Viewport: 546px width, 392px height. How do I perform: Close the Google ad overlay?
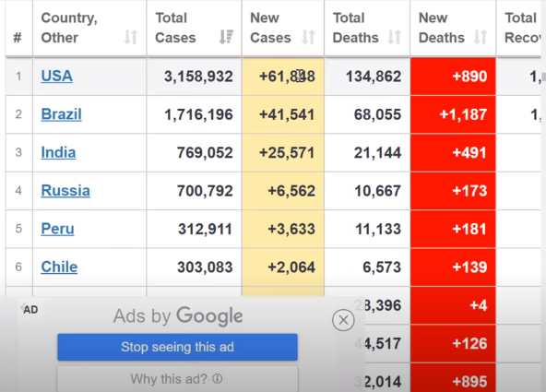click(343, 320)
